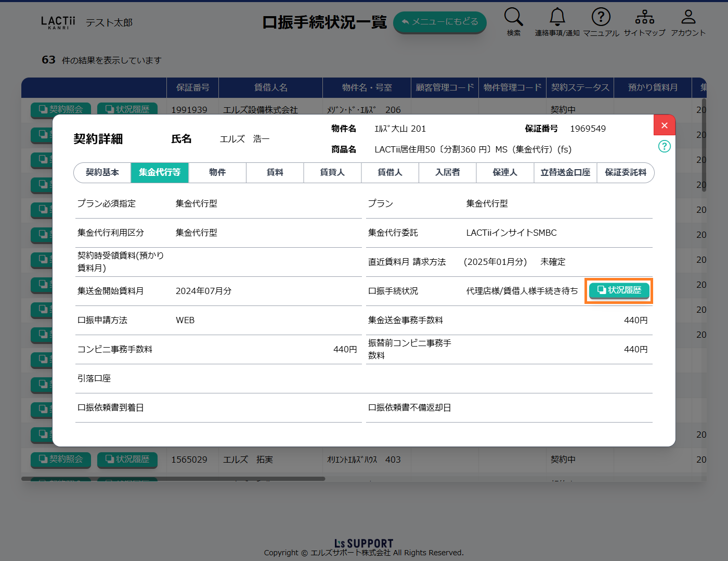This screenshot has width=728, height=561.
Task: Click the green help icon in dialog
Action: click(664, 146)
